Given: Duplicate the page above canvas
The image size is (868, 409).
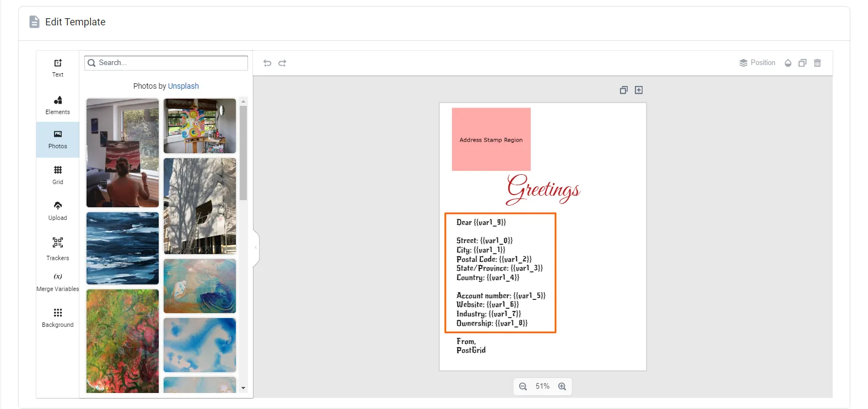Looking at the screenshot, I should pos(623,90).
